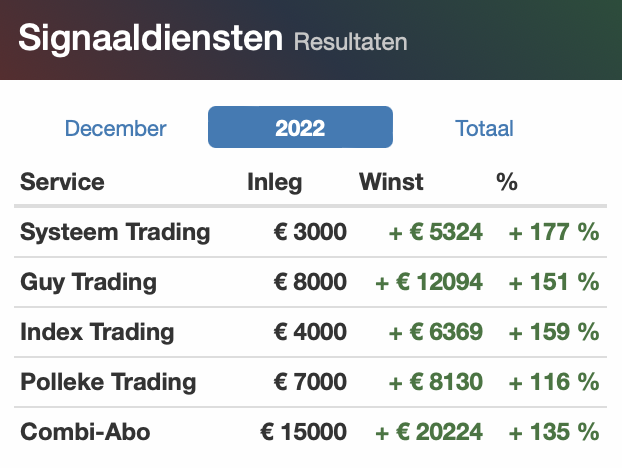This screenshot has width=622, height=468.
Task: Click Index Trading's € 4000 inleg
Action: click(310, 332)
